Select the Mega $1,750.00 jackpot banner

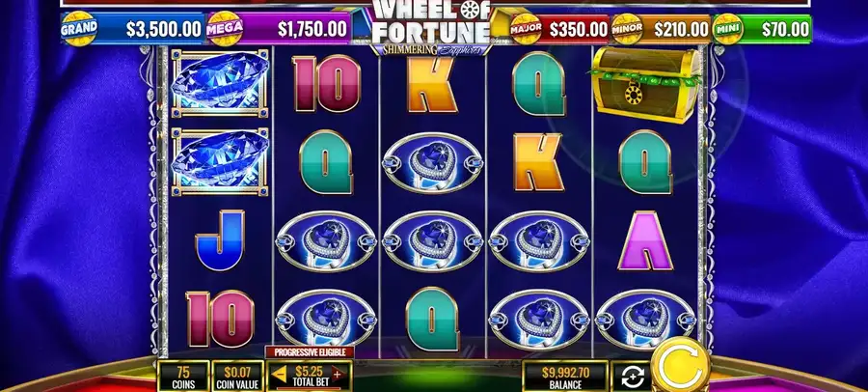coord(279,28)
